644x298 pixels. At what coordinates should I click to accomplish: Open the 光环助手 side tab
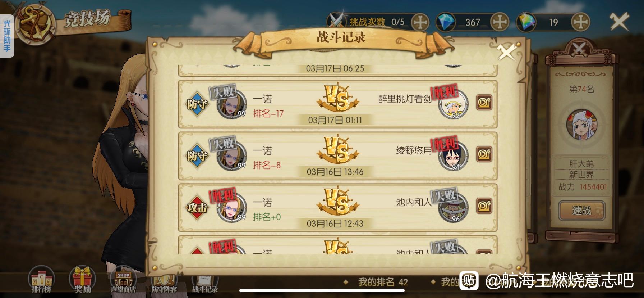click(x=7, y=36)
